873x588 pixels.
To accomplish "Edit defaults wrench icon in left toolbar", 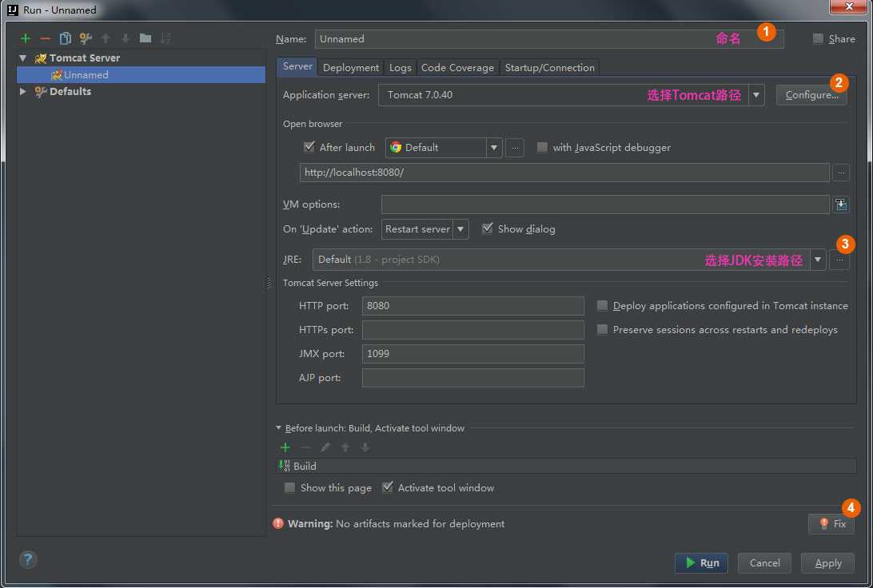I will point(86,38).
